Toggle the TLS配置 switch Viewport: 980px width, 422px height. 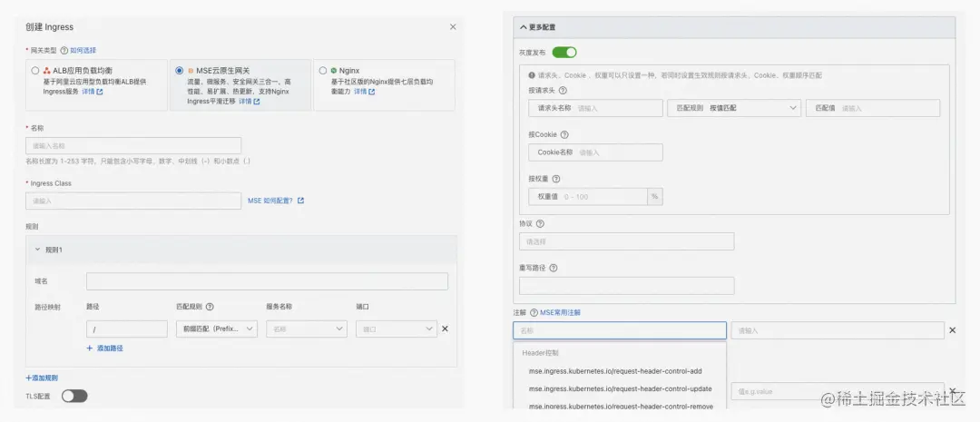[x=74, y=397]
